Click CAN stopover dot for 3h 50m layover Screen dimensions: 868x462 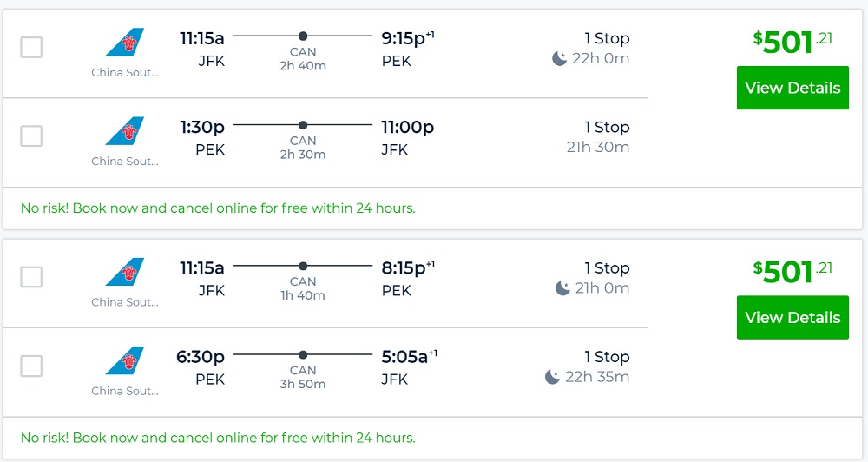303,354
